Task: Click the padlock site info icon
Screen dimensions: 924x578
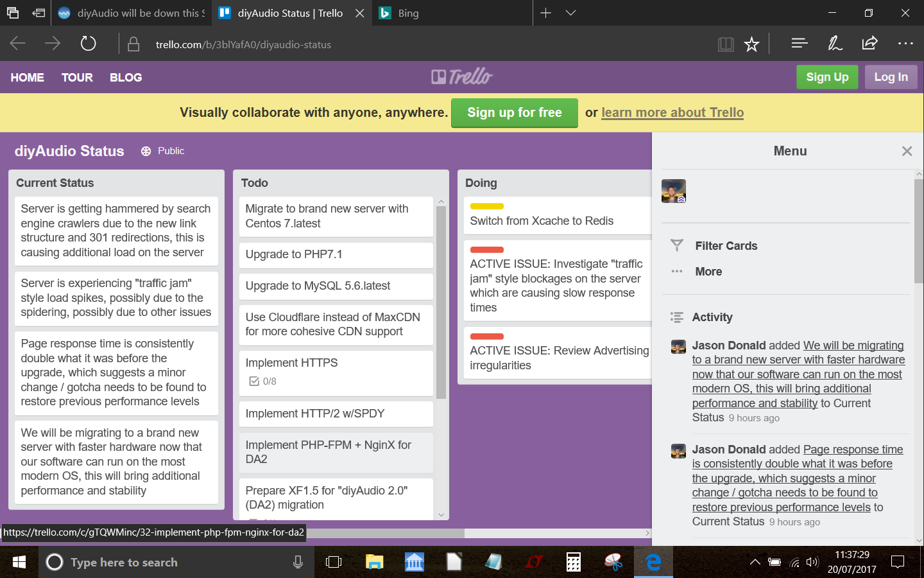Action: (133, 44)
